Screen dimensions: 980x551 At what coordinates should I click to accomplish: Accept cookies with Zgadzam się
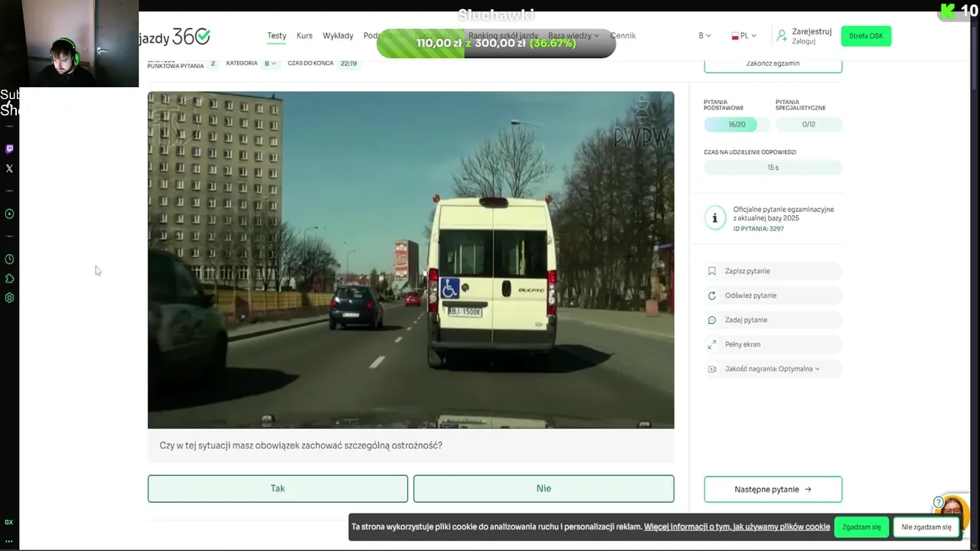[861, 527]
